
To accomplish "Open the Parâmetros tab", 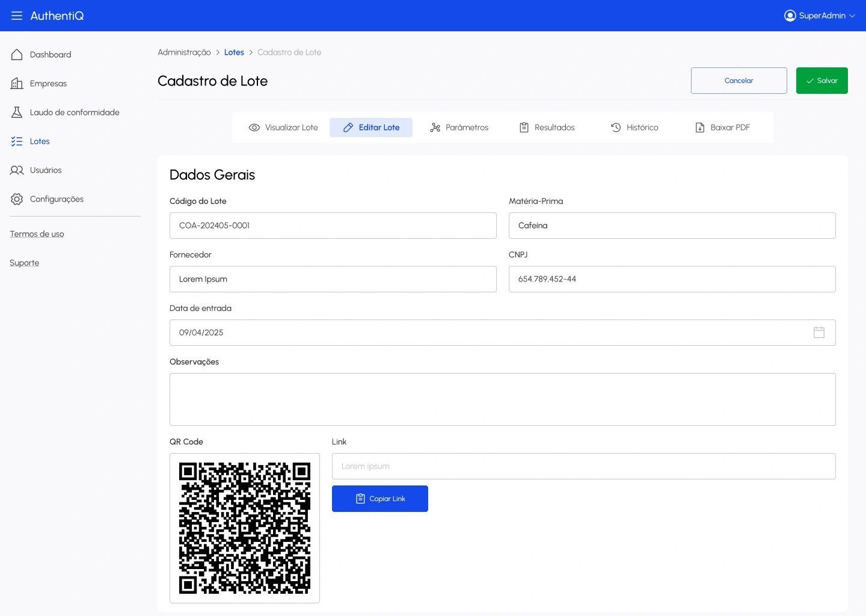I will (459, 128).
